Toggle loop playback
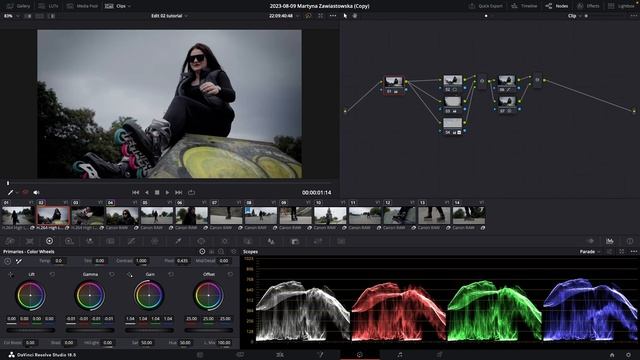 point(191,192)
